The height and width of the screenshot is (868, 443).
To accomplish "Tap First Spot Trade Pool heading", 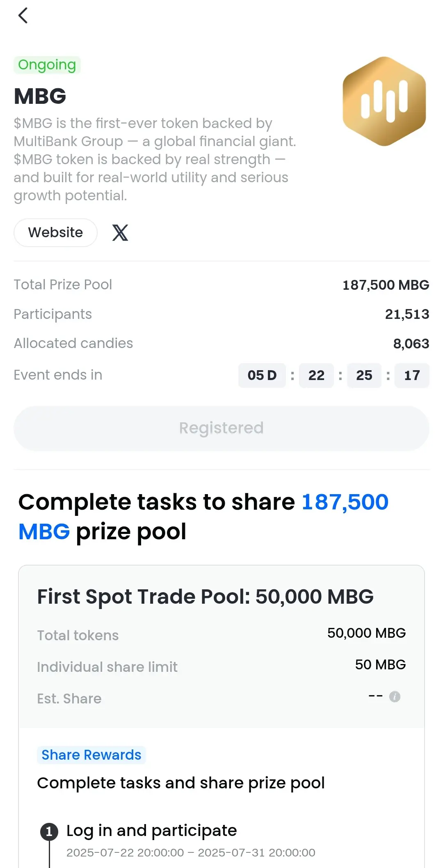I will point(206,596).
